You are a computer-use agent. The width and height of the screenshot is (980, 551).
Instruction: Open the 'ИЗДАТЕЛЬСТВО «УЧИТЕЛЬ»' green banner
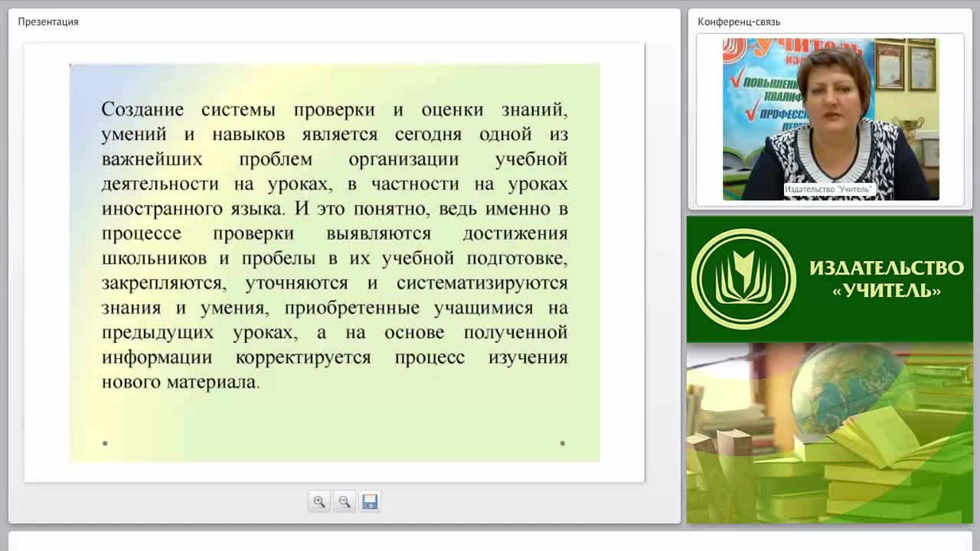tap(830, 279)
